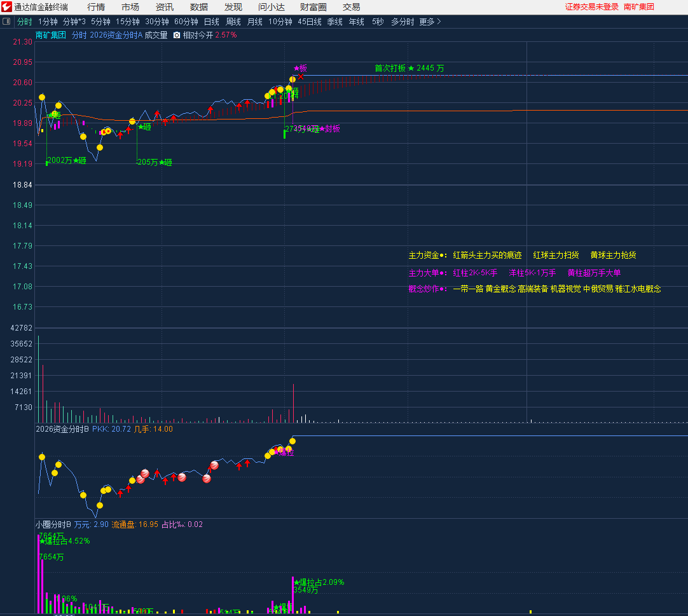Switch to the 日线 period tab

(x=211, y=22)
